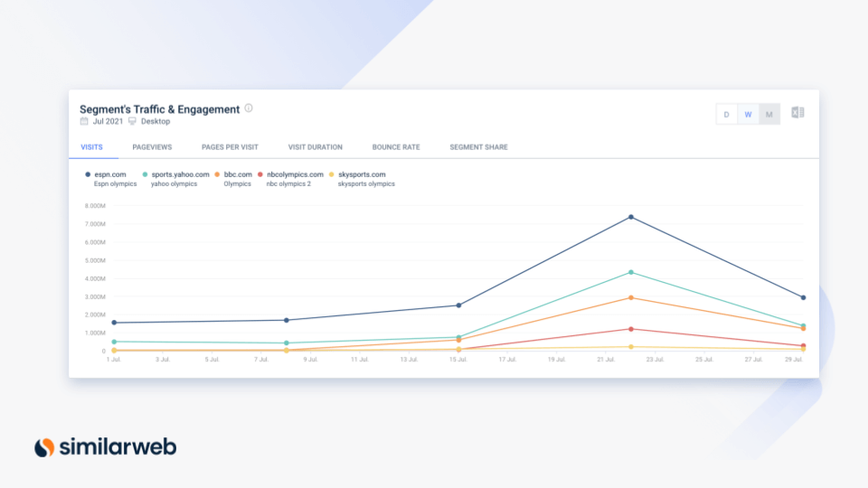The width and height of the screenshot is (868, 488).
Task: Click the Jul 2021 date text
Action: (x=108, y=121)
